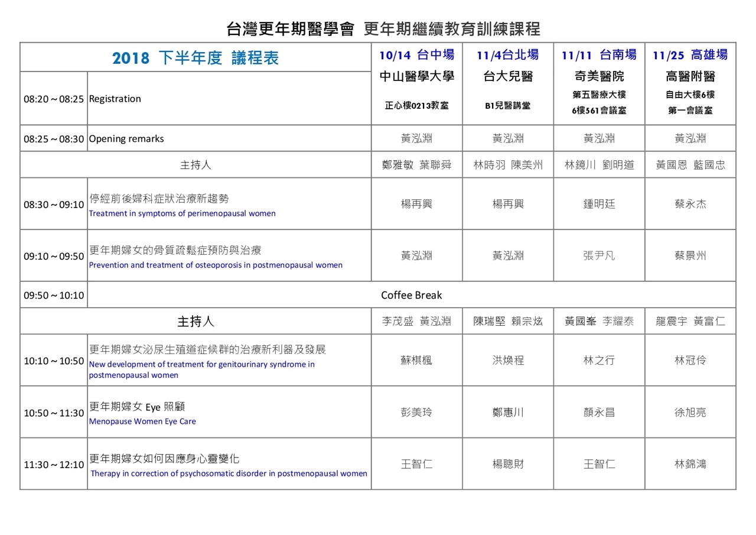The width and height of the screenshot is (756, 535).
Task: Select the 奇美醫院 venue text
Action: [599, 77]
